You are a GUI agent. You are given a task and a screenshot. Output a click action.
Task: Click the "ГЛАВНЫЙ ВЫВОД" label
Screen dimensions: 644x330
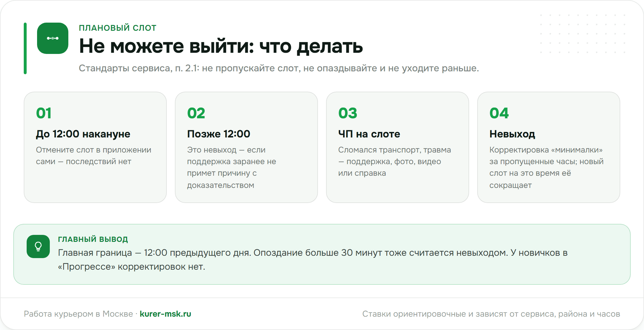tap(93, 239)
